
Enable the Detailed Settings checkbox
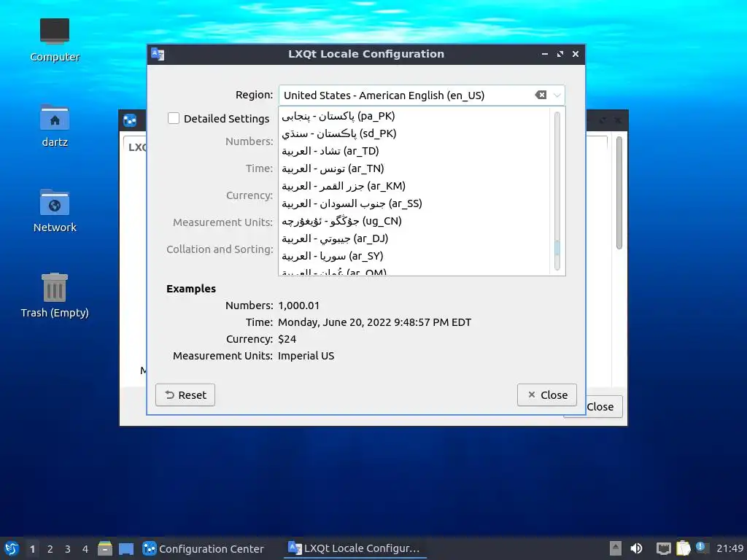(174, 118)
